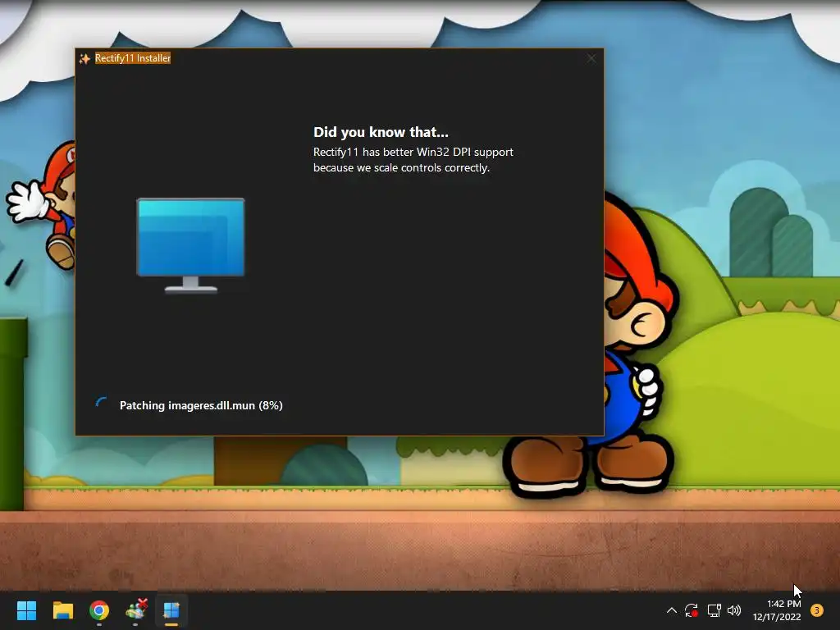Open the notification badge showing 3
Image resolution: width=840 pixels, height=630 pixels.
[x=816, y=610]
